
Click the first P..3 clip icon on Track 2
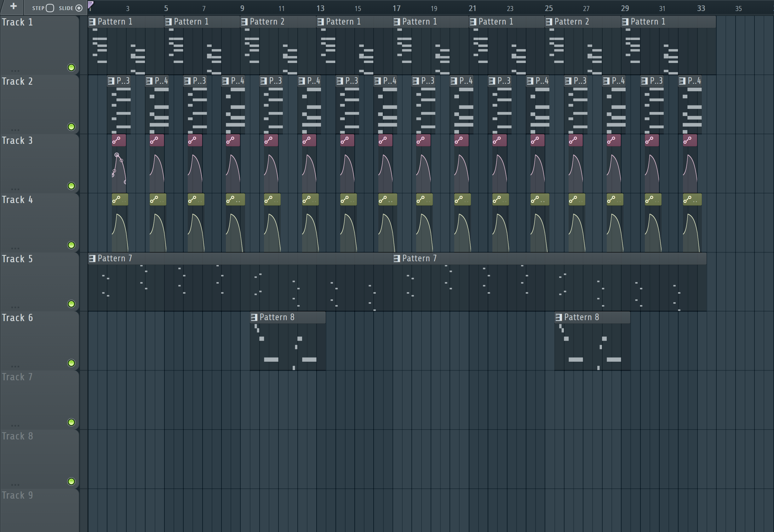coord(111,81)
